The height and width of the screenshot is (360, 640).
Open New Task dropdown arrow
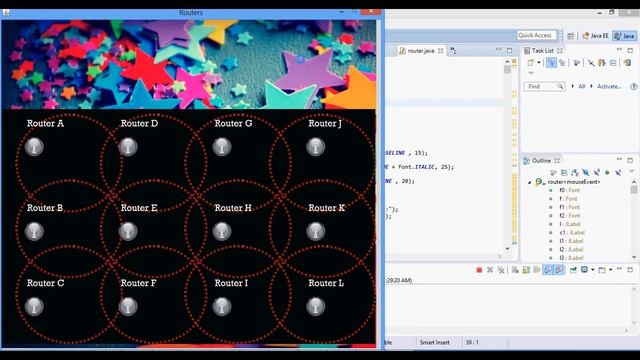[539, 62]
